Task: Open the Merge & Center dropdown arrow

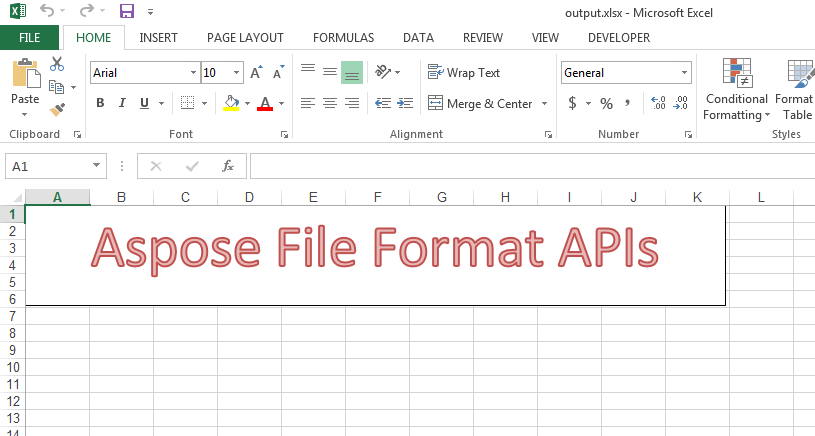Action: pos(545,104)
